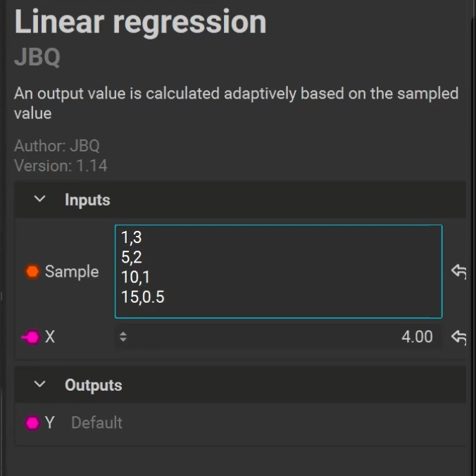Click the pink Y output pin
This screenshot has width=476, height=476.
click(x=32, y=423)
